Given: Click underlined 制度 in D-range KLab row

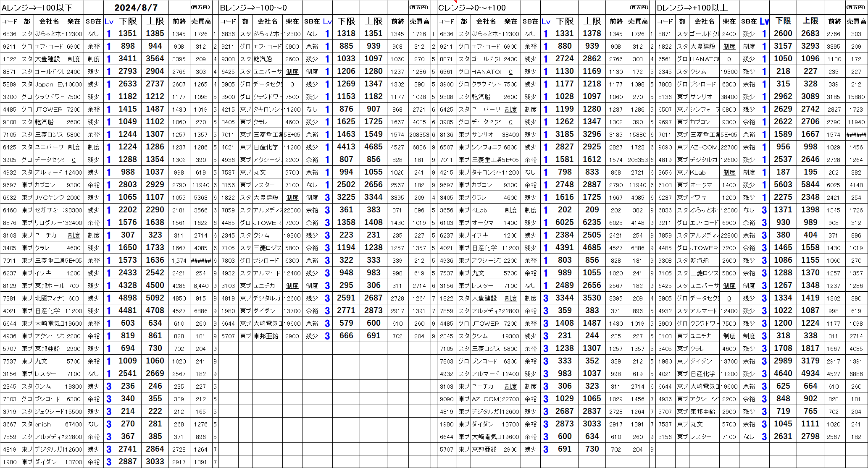Looking at the screenshot, I should click(729, 173).
